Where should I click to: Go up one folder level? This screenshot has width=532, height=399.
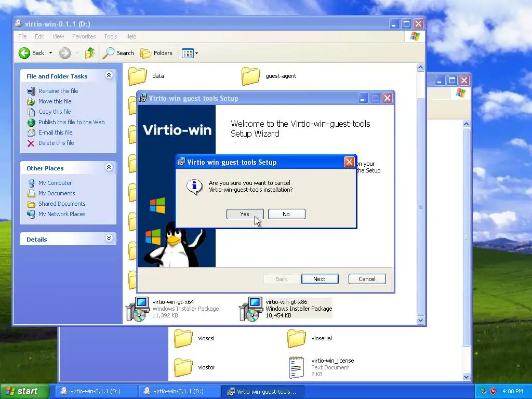click(90, 53)
